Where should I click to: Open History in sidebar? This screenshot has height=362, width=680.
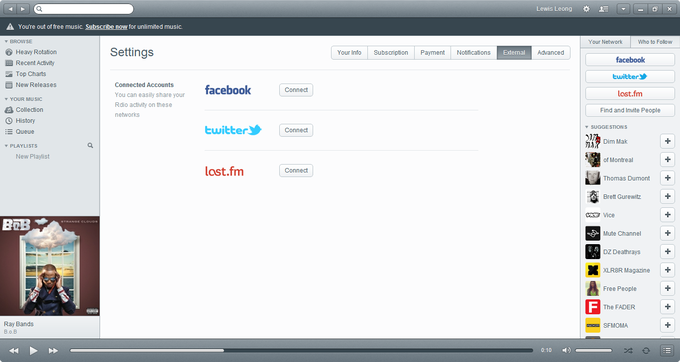point(25,121)
